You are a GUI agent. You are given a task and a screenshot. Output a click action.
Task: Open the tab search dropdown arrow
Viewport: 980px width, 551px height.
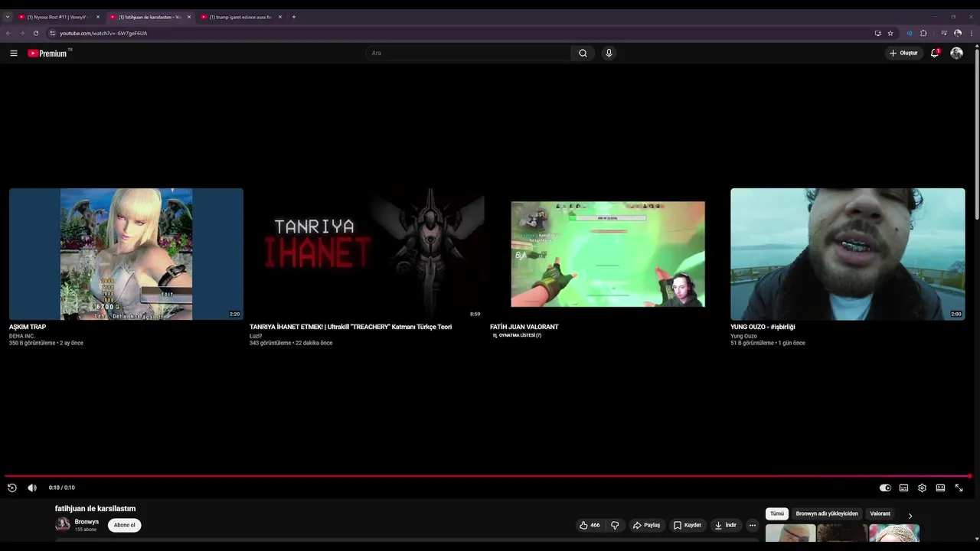8,17
